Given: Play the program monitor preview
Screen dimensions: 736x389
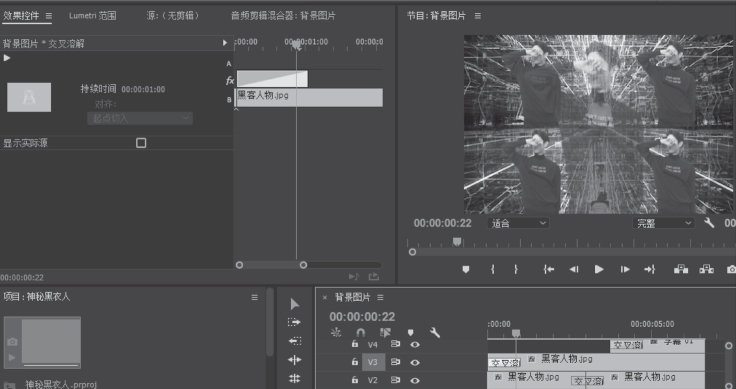Looking at the screenshot, I should (x=599, y=269).
